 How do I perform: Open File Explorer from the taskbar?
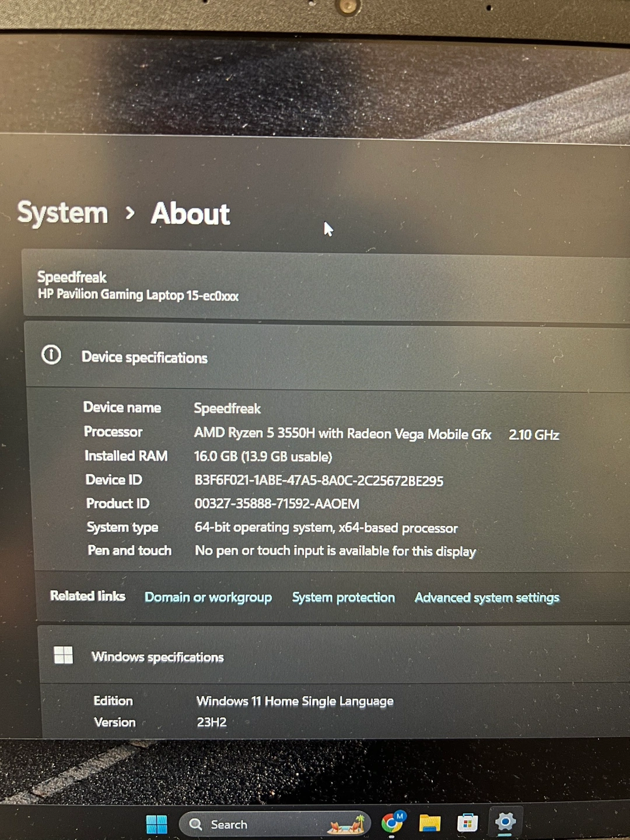(429, 823)
